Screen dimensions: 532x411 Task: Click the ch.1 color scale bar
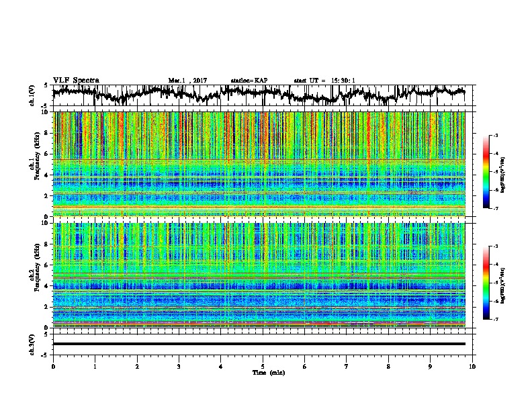tap(486, 172)
